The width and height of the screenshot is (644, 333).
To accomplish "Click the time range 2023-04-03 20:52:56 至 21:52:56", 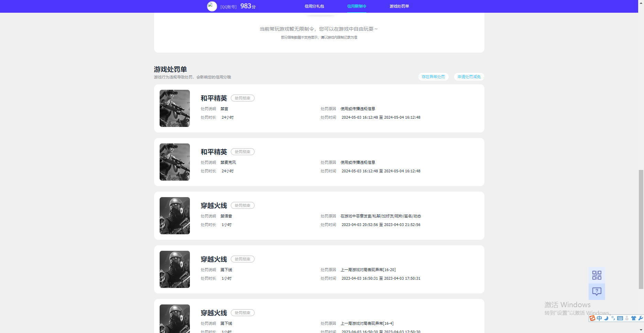I will click(381, 225).
